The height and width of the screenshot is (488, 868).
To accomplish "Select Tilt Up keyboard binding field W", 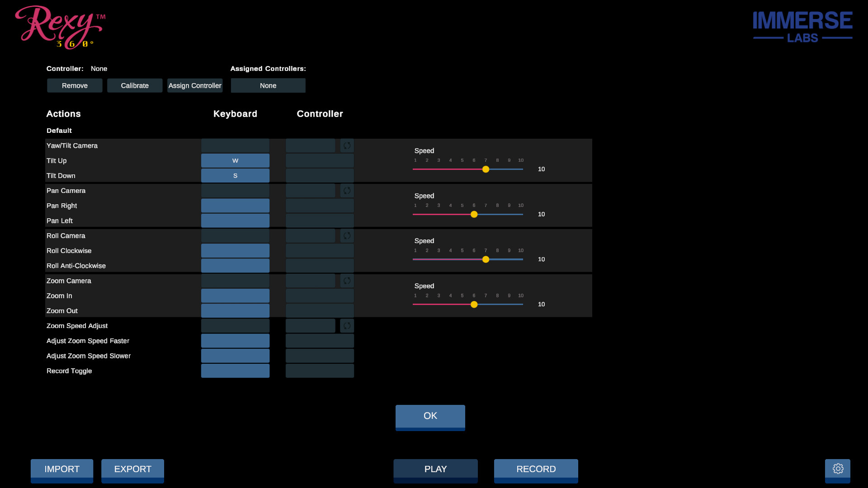I will pyautogui.click(x=235, y=160).
